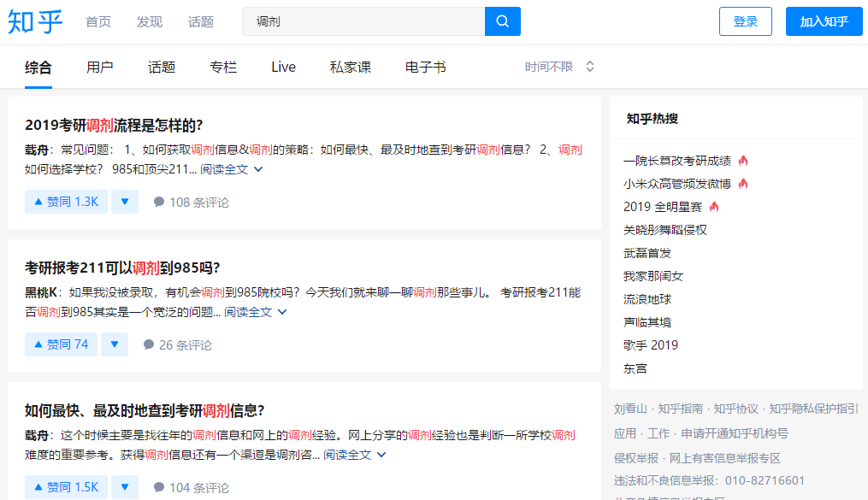Open the 时间不限 time filter dropdown

[x=559, y=67]
